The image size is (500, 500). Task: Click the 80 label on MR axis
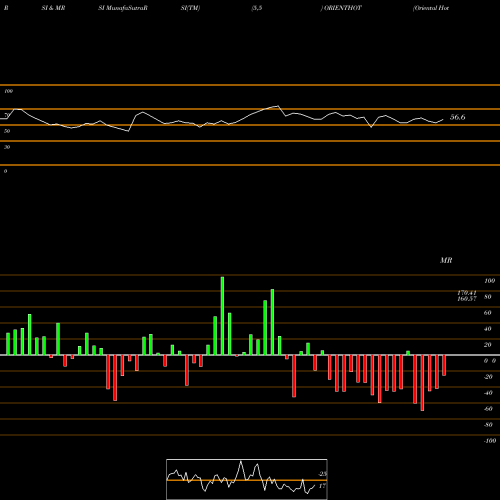point(488,297)
